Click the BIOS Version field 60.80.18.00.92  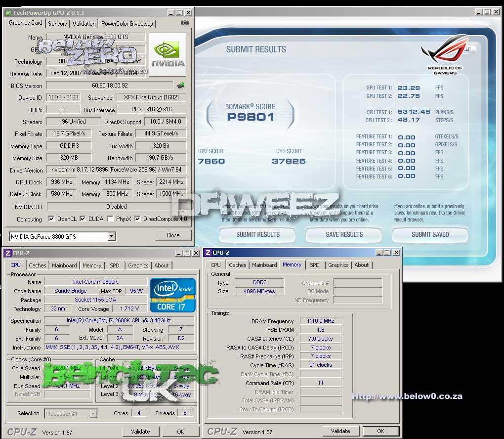(110, 86)
